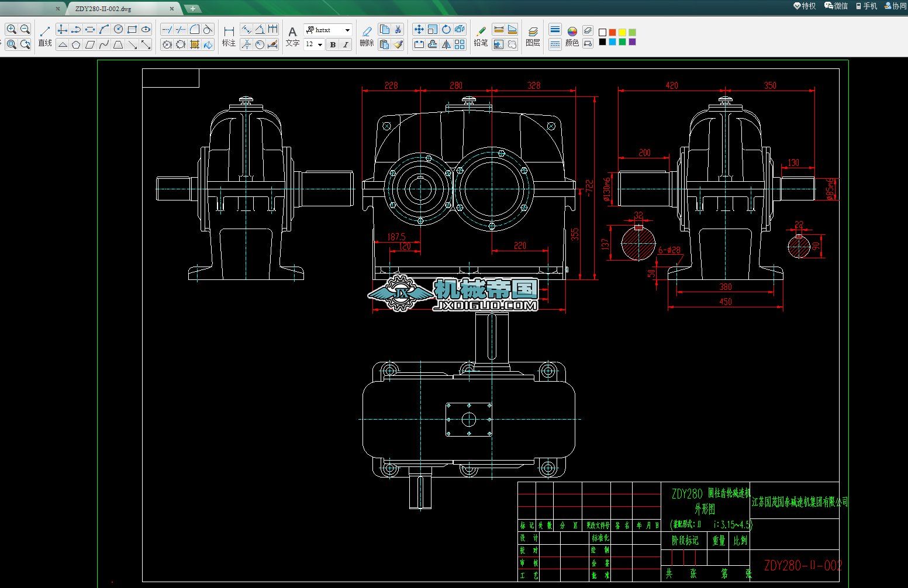Select the rectangle drawing tool

pyautogui.click(x=132, y=29)
